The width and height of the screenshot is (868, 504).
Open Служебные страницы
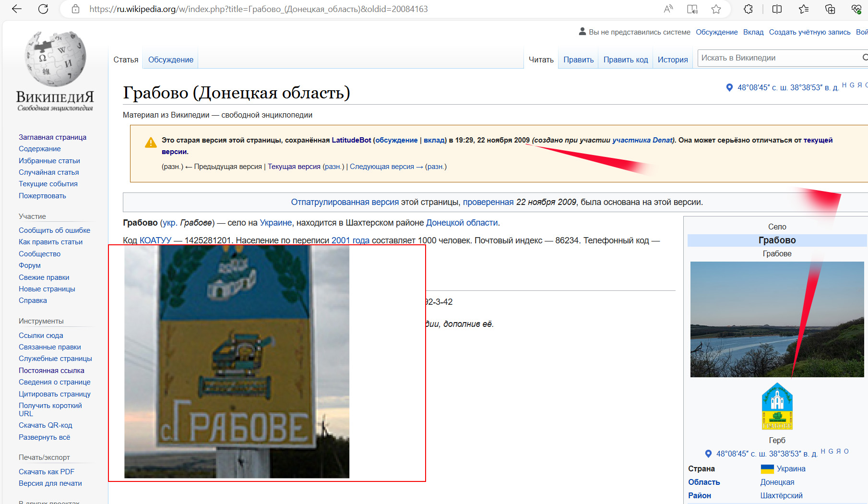[x=55, y=359]
